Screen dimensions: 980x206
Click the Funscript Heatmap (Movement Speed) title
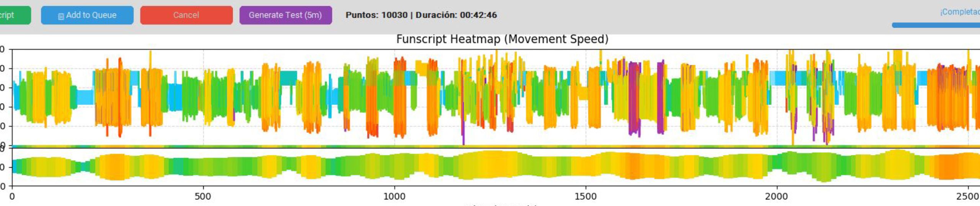502,40
